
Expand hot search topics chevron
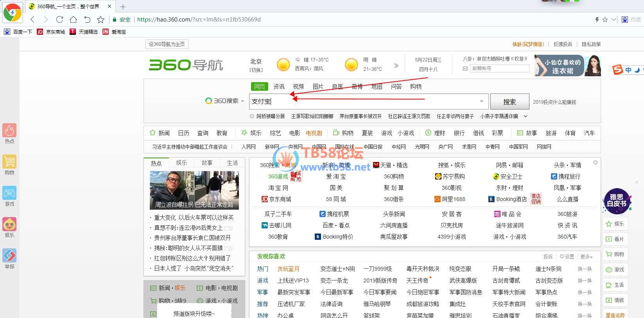pyautogui.click(x=526, y=116)
